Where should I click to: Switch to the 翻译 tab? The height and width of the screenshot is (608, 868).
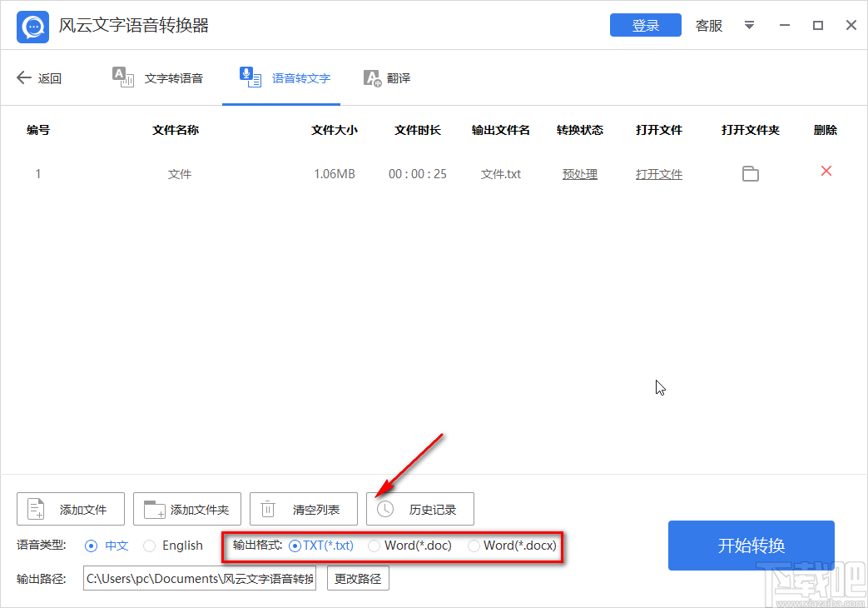[387, 77]
